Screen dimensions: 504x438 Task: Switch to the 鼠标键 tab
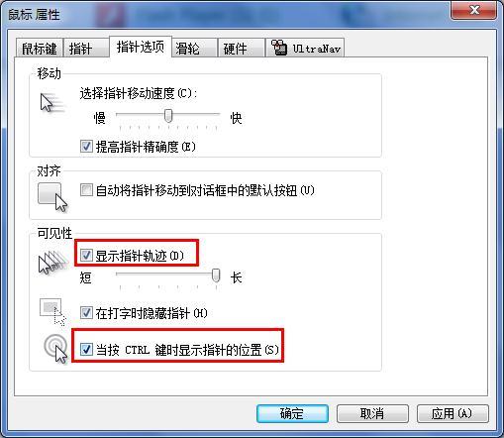pos(40,49)
